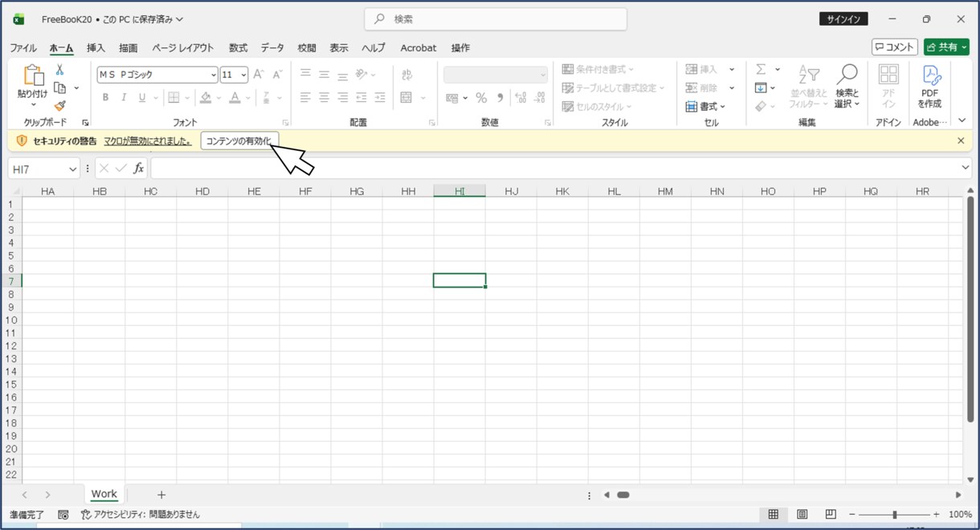
Task: Click the Cut scissors icon
Action: click(59, 70)
